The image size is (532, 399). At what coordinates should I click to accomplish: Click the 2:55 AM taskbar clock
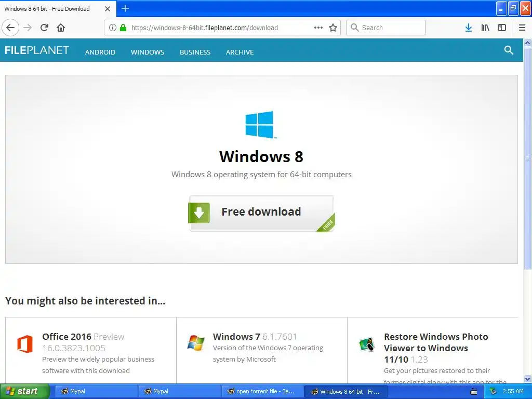(x=513, y=391)
